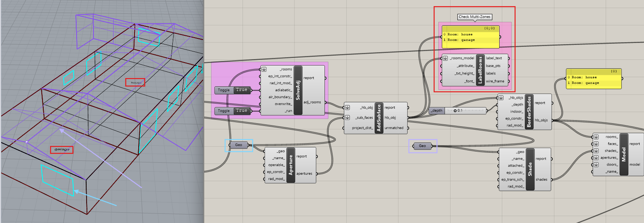Click the _depth input on BorderShades
Image resolution: width=644 pixels, height=223 pixels.
coord(518,104)
